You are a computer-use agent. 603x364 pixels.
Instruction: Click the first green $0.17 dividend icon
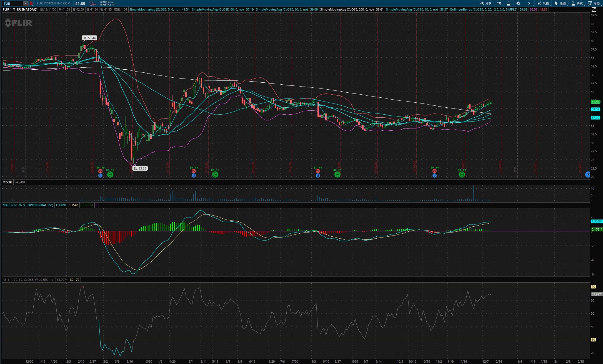110,175
